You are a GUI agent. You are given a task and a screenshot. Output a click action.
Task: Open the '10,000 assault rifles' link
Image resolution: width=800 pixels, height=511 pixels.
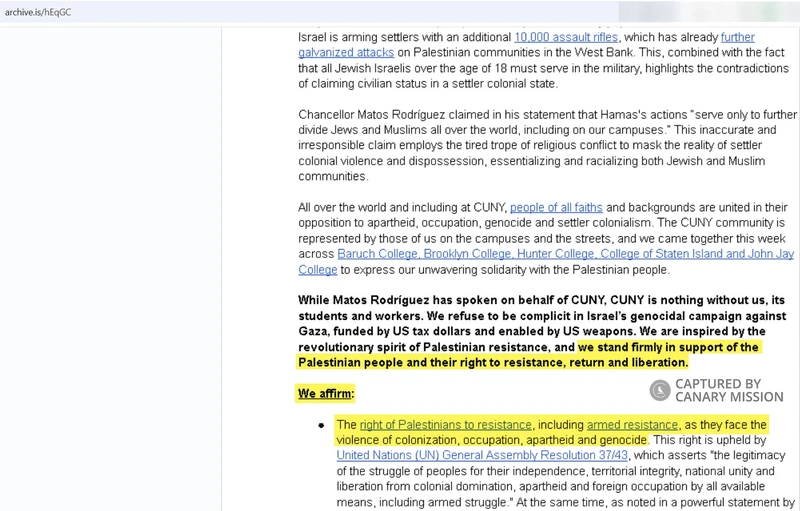click(566, 37)
